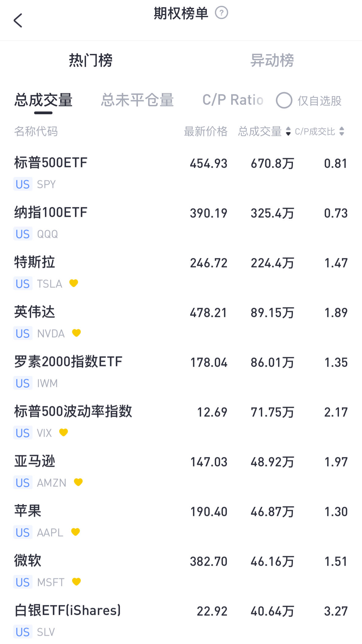The width and height of the screenshot is (362, 644).
Task: Switch to the 异动榜 tab
Action: pos(272,60)
